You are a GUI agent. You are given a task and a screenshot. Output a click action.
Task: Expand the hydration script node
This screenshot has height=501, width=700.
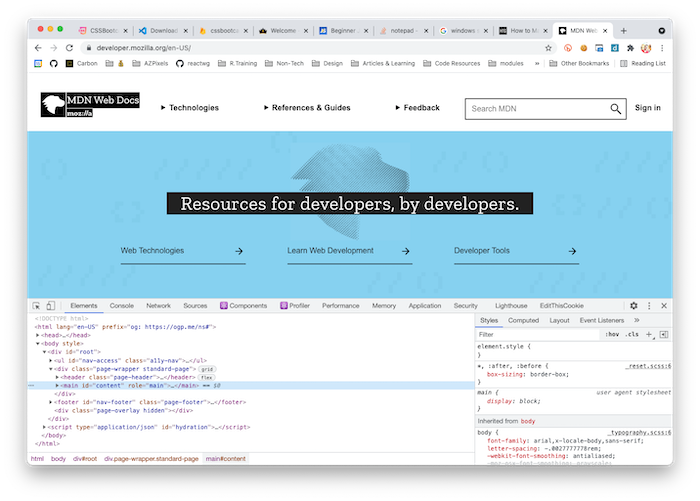tap(44, 427)
